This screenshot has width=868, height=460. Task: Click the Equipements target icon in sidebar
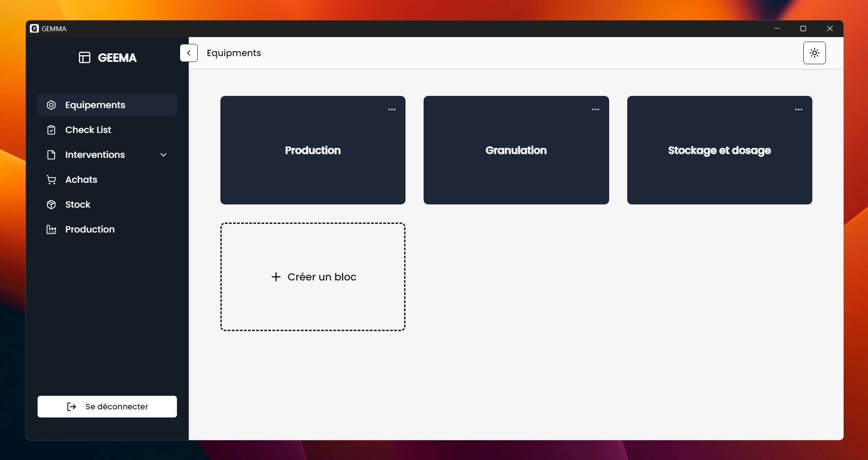pos(51,105)
